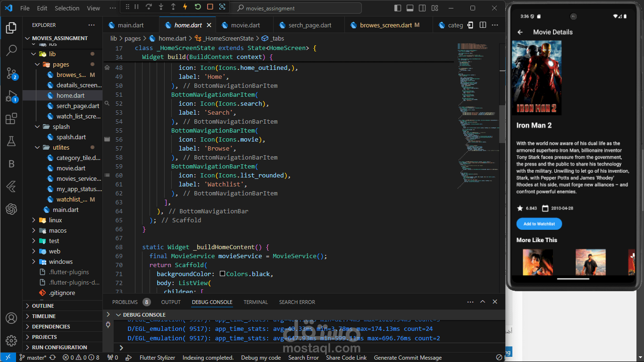Viewport: 644px width, 362px height.
Task: Open the Widget Inspector debug icon
Action: click(222, 7)
